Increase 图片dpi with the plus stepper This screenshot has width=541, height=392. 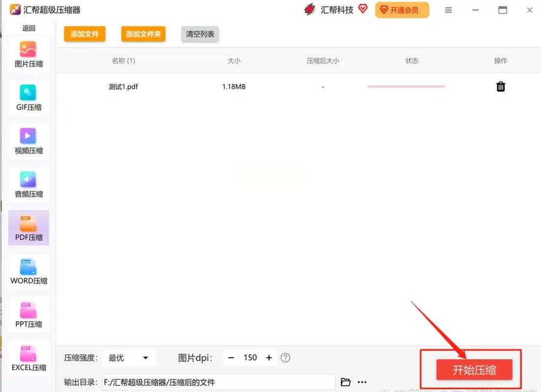tap(269, 358)
